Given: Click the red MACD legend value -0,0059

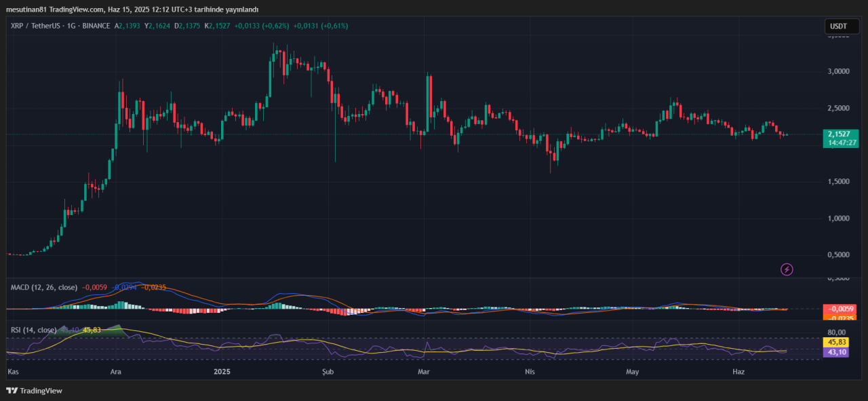Looking at the screenshot, I should (x=94, y=287).
